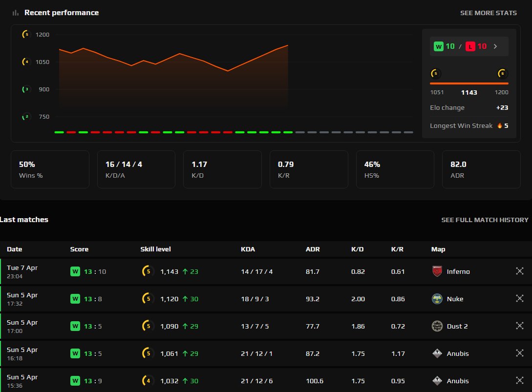
Task: Click the 14 / 17 / 4 KDA value
Action: [257, 271]
